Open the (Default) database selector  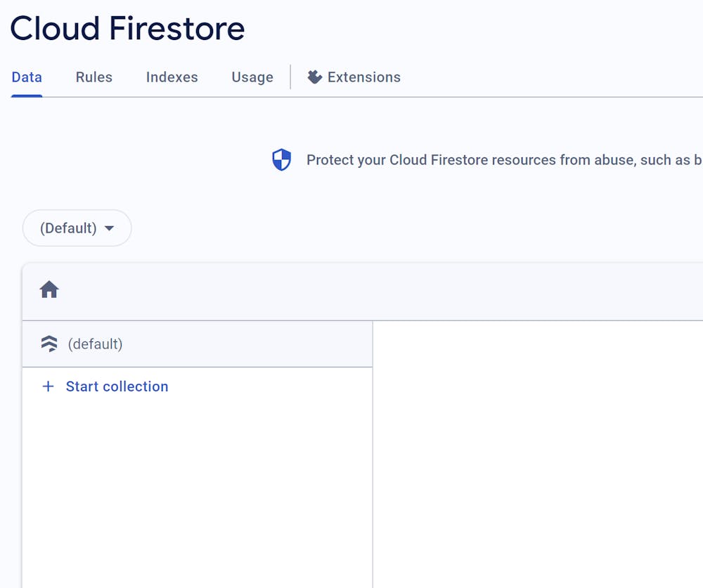[69, 228]
